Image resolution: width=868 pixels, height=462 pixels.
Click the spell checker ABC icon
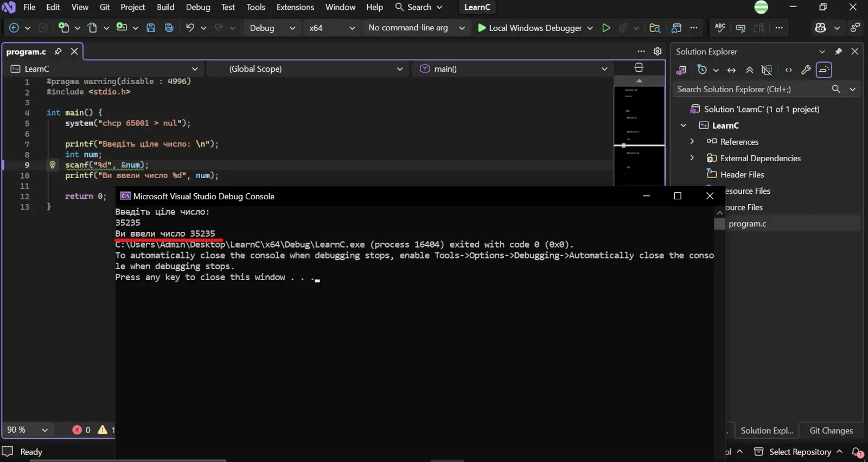point(720,28)
